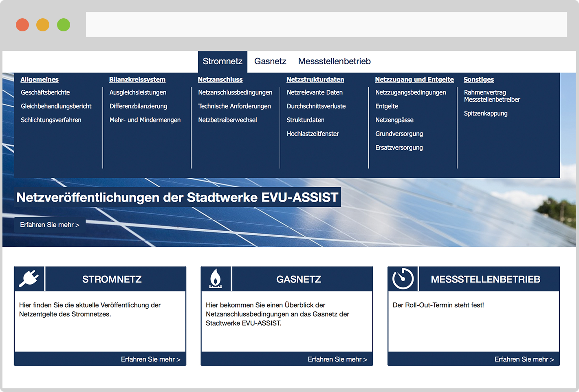Switch to the Gasnetz tab

point(270,61)
